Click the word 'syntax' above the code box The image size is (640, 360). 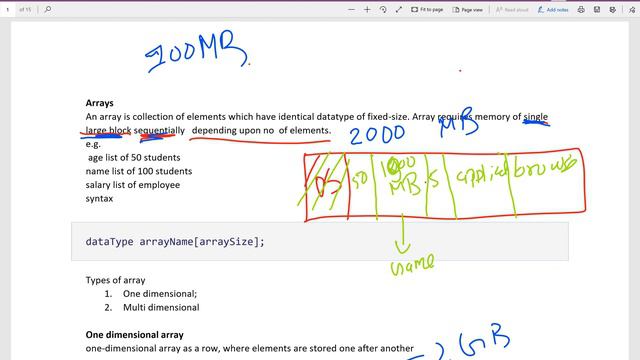[99, 199]
